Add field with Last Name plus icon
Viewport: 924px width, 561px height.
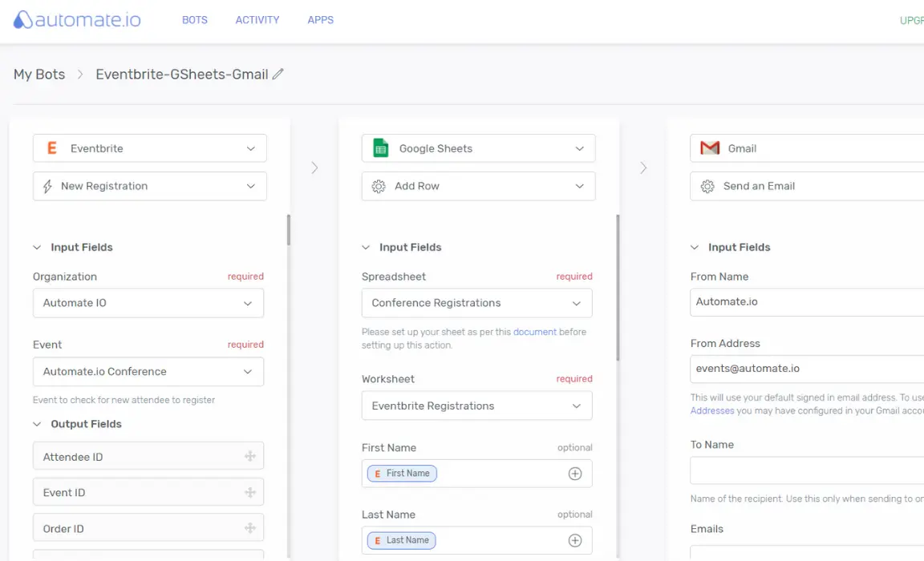[x=575, y=540]
